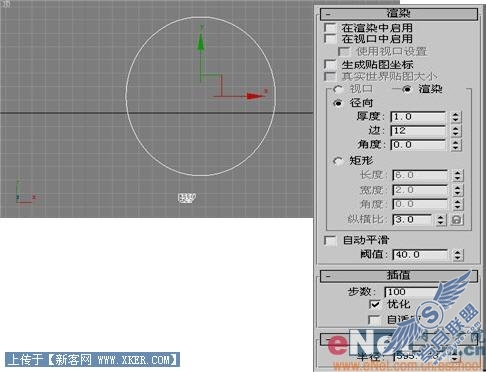Click the 厚度 spinner arrows

coord(455,117)
